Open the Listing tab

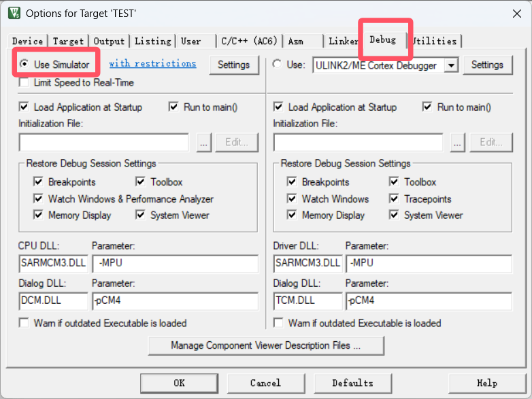click(152, 41)
